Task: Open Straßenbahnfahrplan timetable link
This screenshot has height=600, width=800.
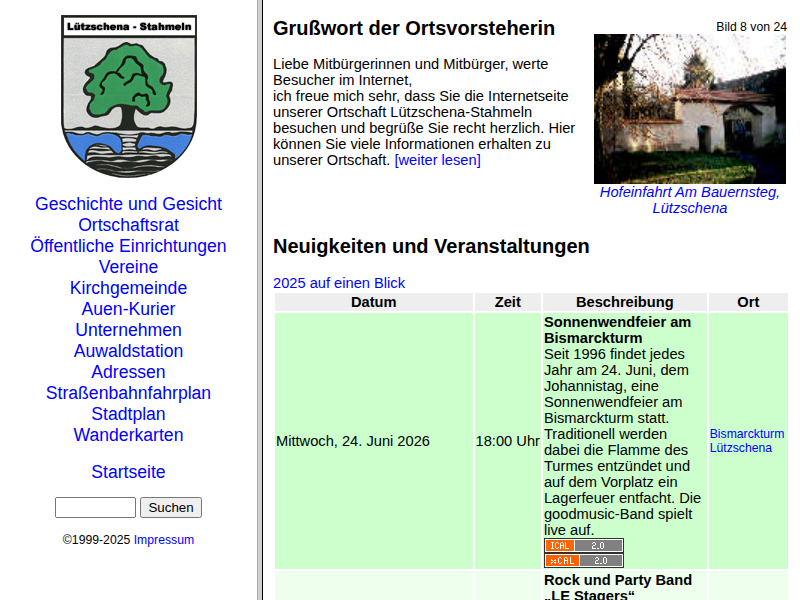Action: pos(129,392)
